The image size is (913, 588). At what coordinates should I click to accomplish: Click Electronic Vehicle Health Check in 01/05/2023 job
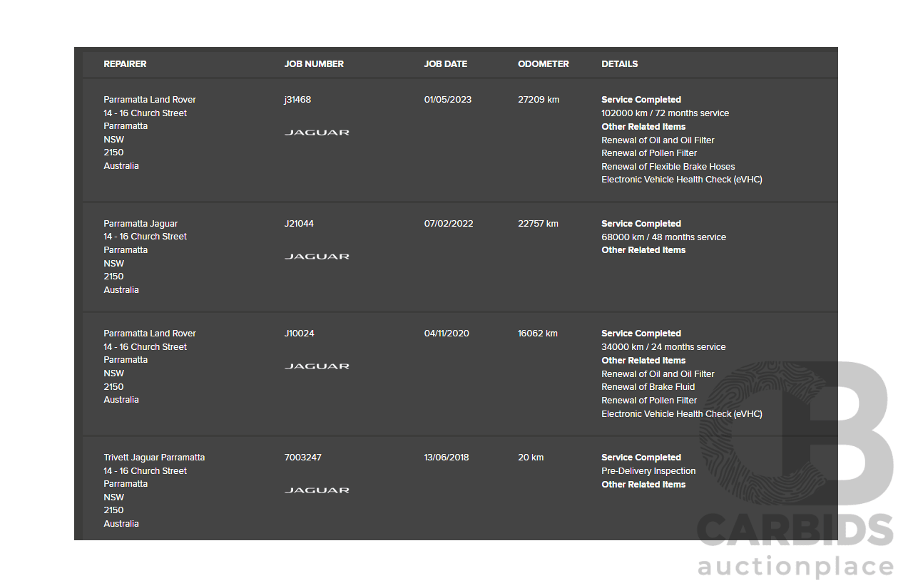[682, 180]
